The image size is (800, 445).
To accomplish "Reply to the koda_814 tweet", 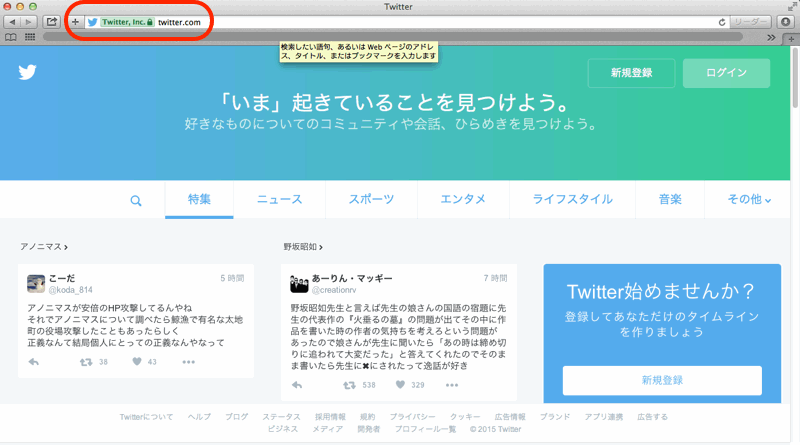I will [x=34, y=362].
